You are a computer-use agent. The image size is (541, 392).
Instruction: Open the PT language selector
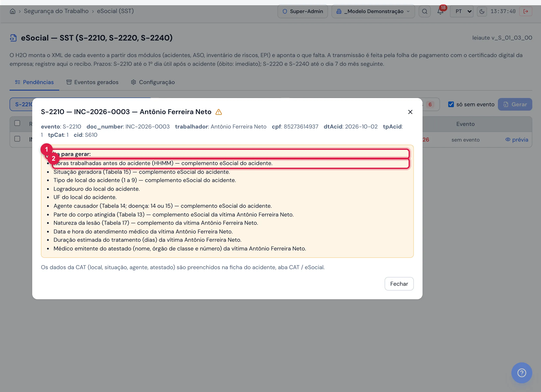(462, 11)
